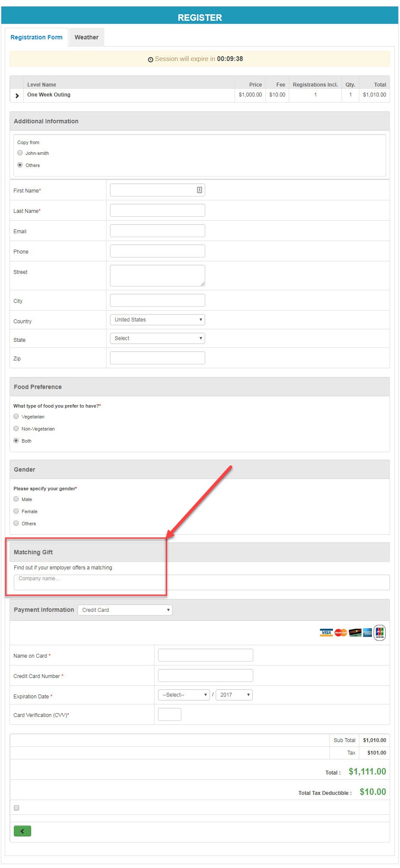Open the expiration year 2017 dropdown
The height and width of the screenshot is (868, 400).
(234, 695)
